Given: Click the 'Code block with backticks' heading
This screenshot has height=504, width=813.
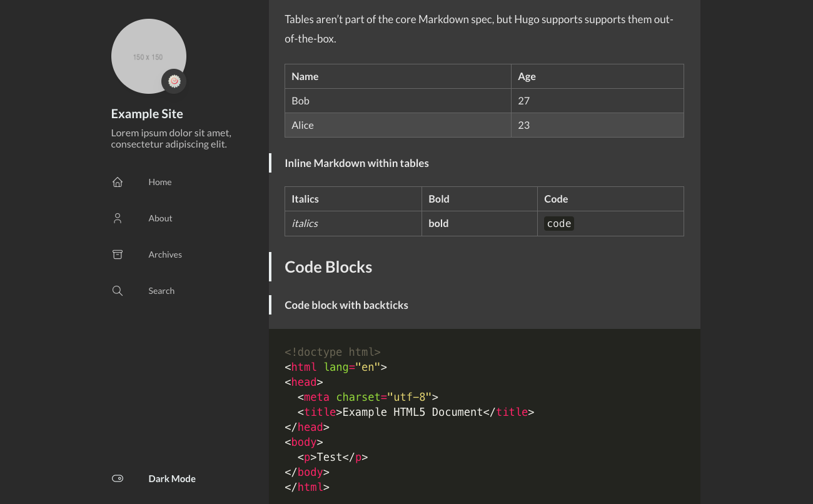Looking at the screenshot, I should pyautogui.click(x=346, y=305).
